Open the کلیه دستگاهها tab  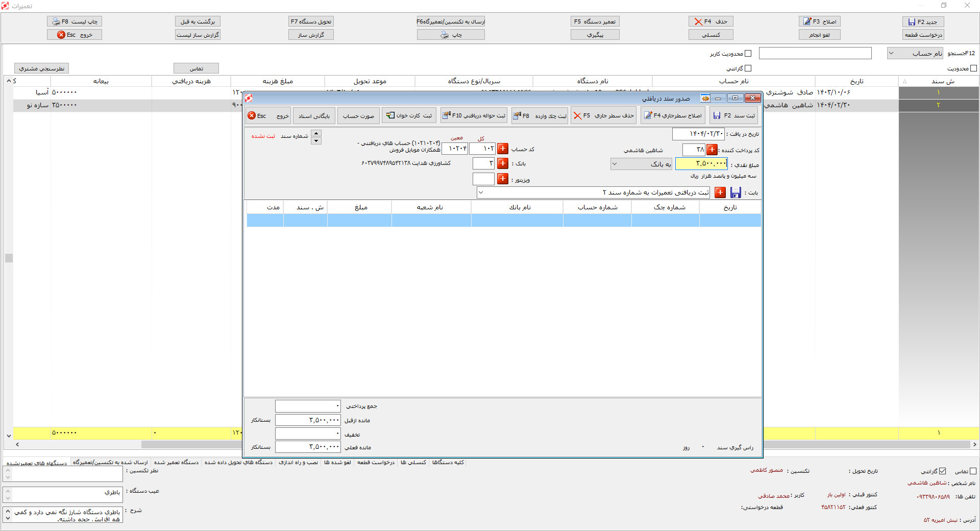pos(448,463)
